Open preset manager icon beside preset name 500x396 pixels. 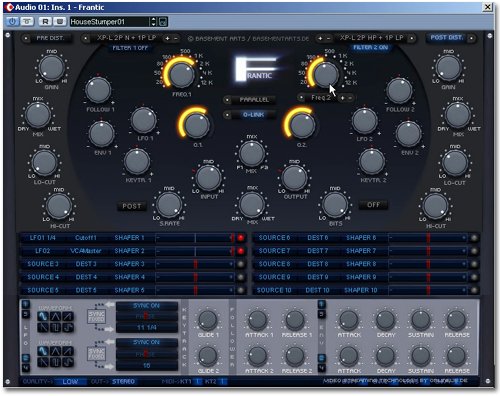tap(163, 22)
